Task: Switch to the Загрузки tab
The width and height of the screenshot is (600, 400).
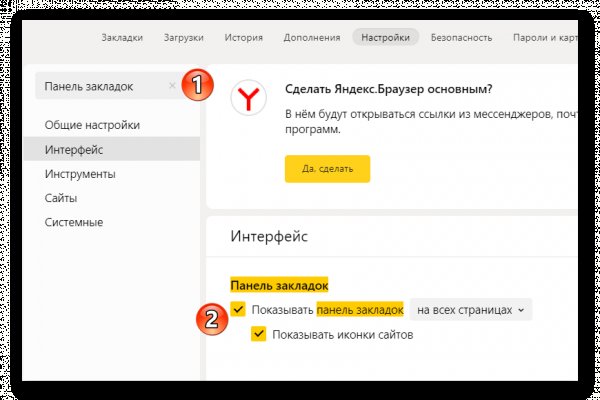Action: (x=182, y=38)
